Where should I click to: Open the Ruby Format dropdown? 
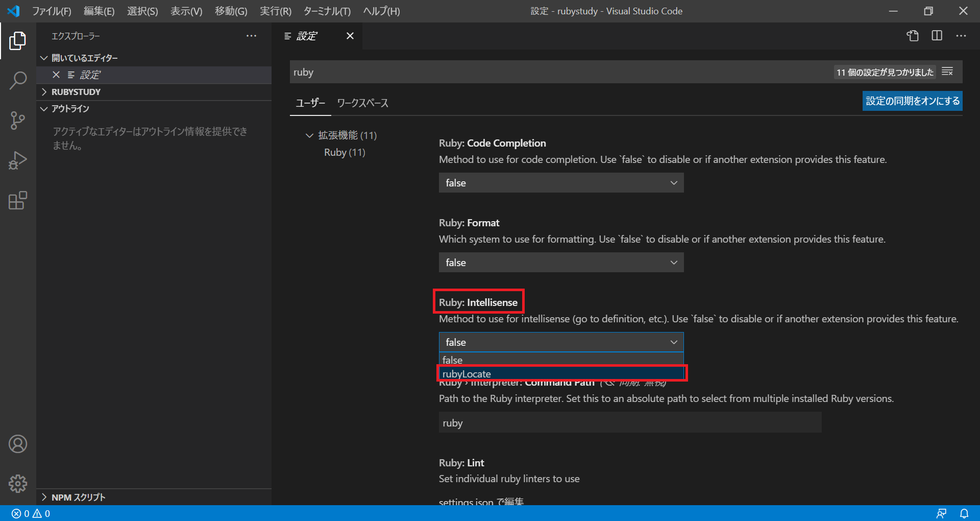[x=561, y=263]
